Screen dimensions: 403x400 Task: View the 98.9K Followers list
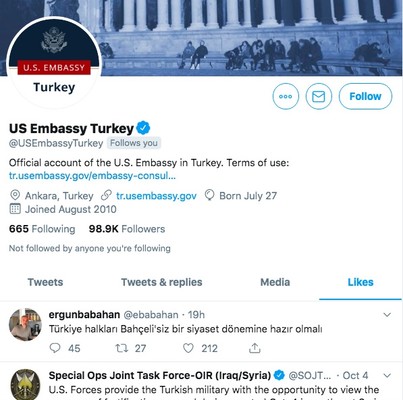127,229
